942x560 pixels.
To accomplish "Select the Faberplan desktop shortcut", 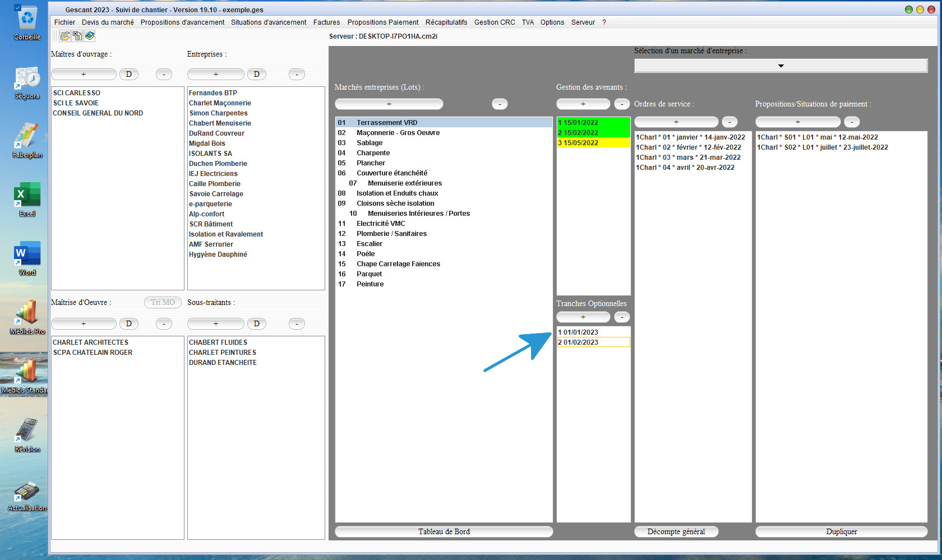I will [27, 142].
